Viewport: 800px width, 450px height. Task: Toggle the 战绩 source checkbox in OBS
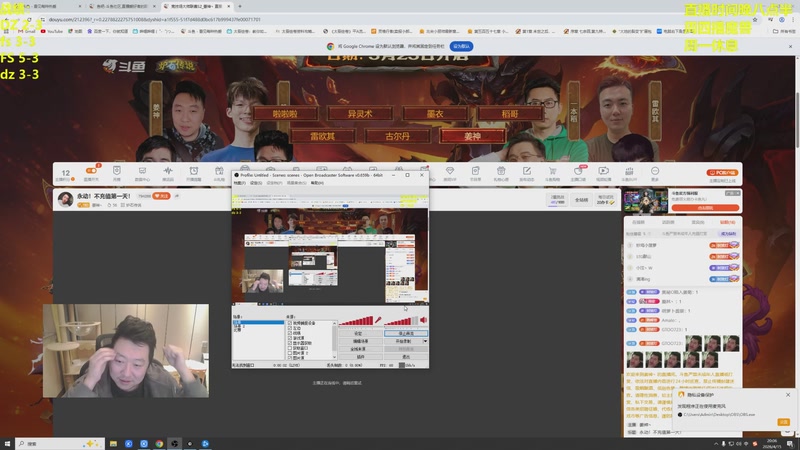tap(290, 333)
